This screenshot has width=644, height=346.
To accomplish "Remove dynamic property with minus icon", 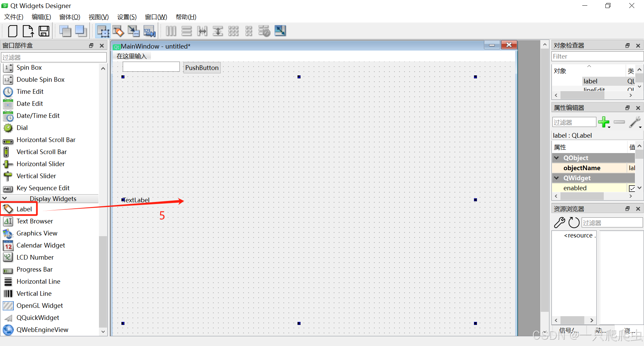I will (x=619, y=122).
